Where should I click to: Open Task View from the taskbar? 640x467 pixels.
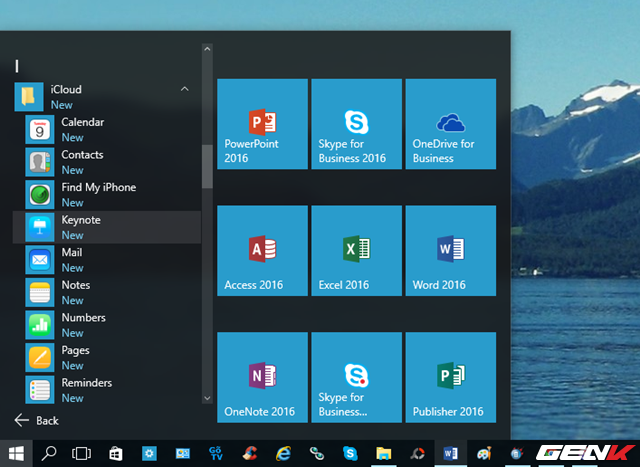(x=82, y=453)
